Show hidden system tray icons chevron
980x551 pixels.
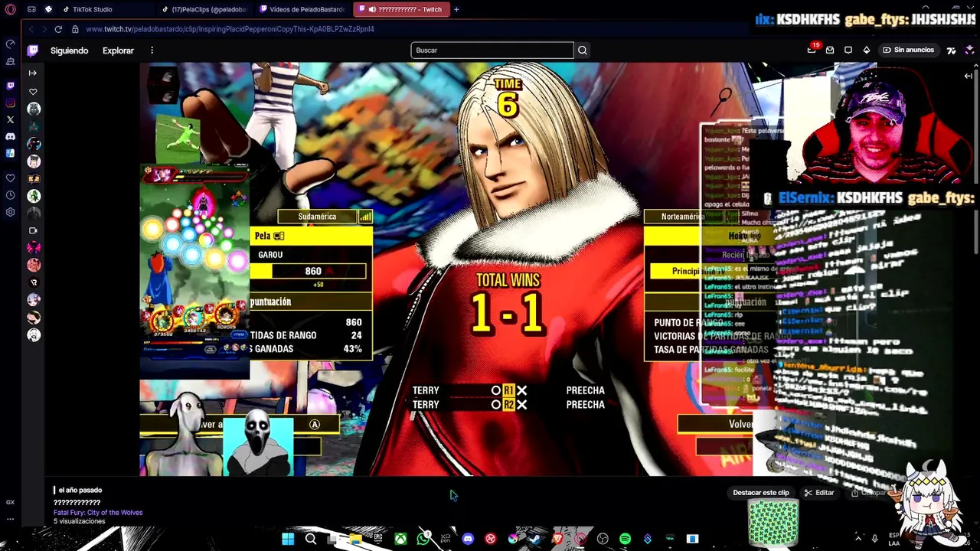tap(857, 539)
